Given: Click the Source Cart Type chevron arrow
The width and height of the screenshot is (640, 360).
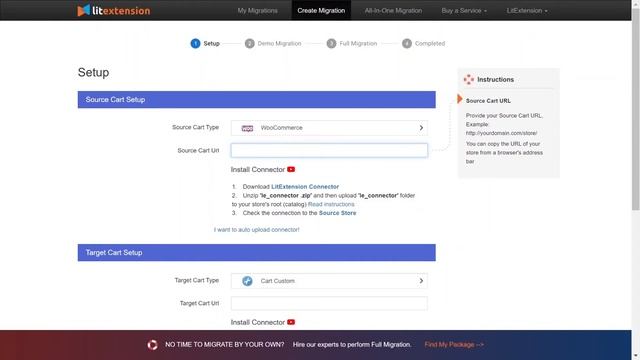Looking at the screenshot, I should click(x=421, y=128).
